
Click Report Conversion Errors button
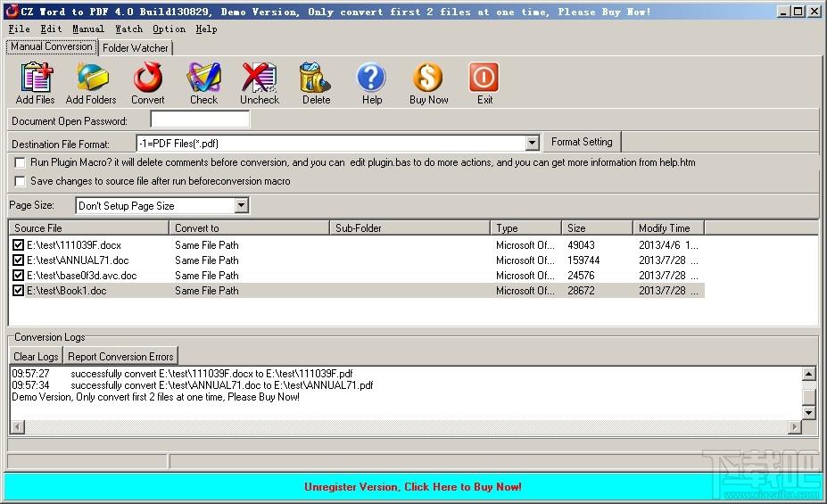pos(120,357)
